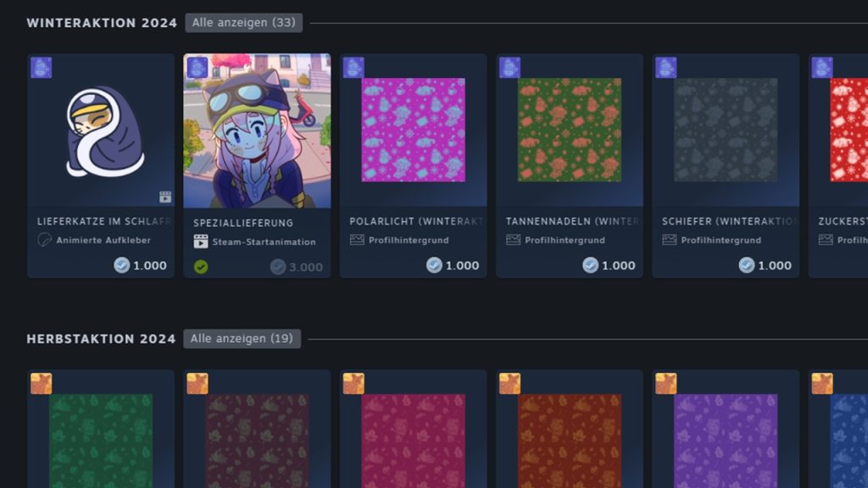Open the Speziallieferung title text

(243, 223)
